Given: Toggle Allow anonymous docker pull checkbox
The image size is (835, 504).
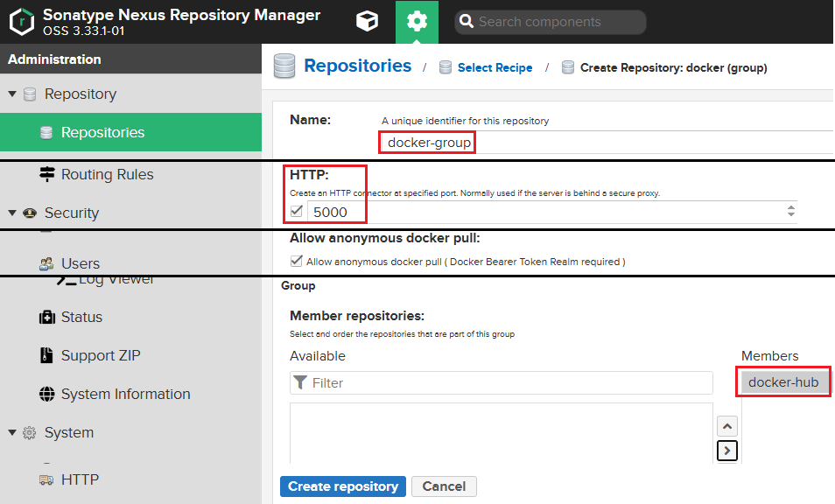Looking at the screenshot, I should pos(296,262).
